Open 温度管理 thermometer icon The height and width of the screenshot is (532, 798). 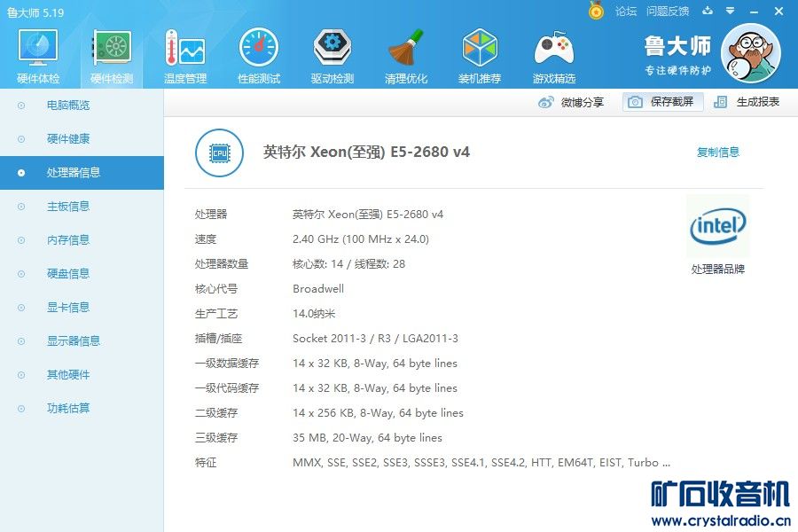click(x=185, y=48)
